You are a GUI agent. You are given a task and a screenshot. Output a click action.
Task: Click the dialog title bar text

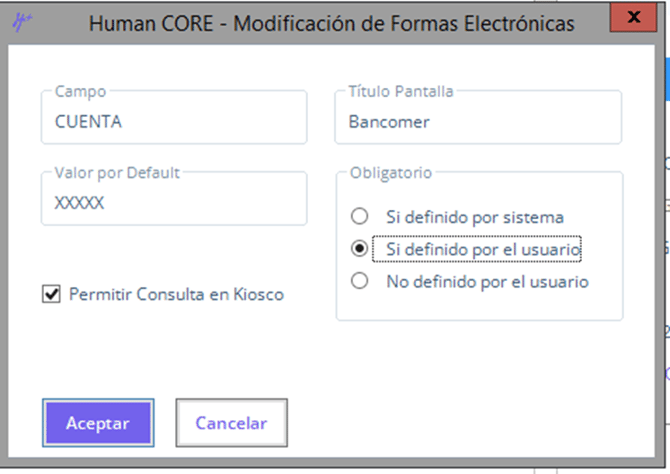click(331, 23)
